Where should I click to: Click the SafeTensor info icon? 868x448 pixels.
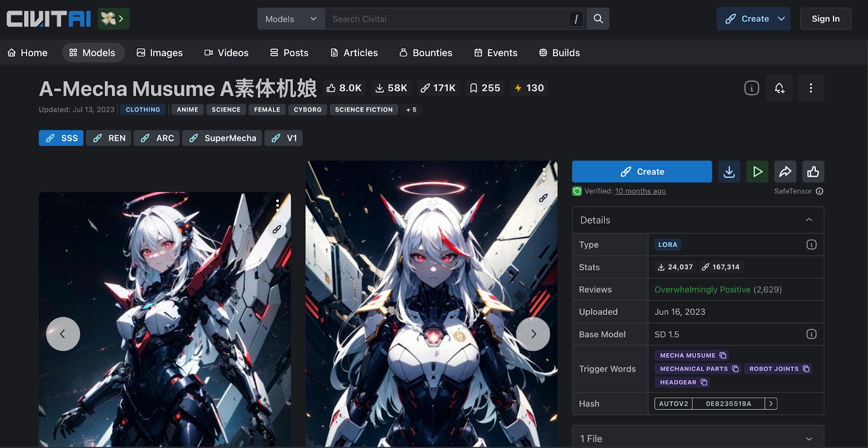[x=820, y=191]
